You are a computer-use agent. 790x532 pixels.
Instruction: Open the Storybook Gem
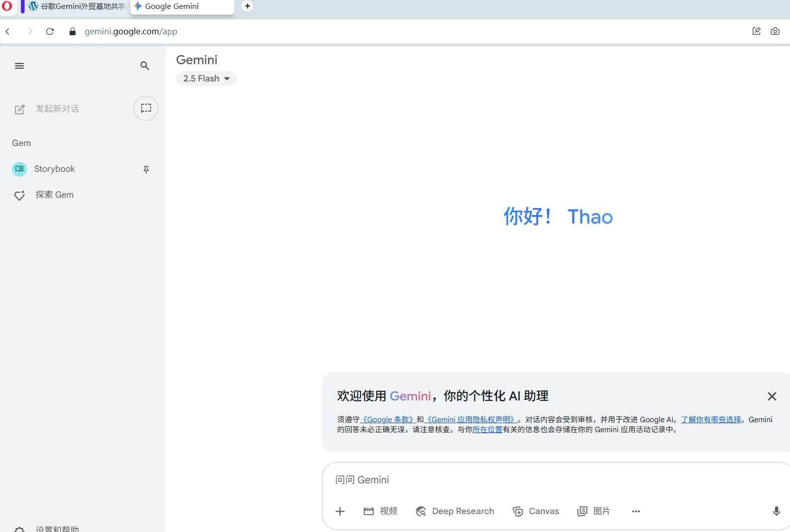point(54,169)
